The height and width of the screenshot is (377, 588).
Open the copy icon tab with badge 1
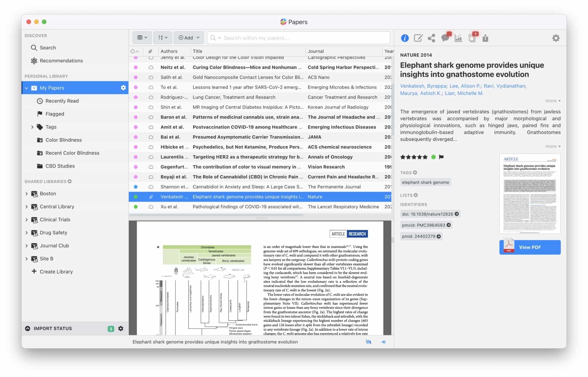coord(473,37)
